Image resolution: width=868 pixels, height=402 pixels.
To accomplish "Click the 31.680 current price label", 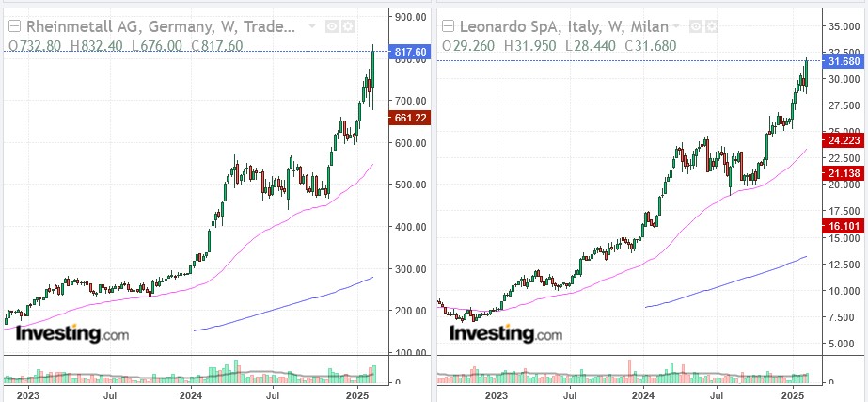I will 840,62.
